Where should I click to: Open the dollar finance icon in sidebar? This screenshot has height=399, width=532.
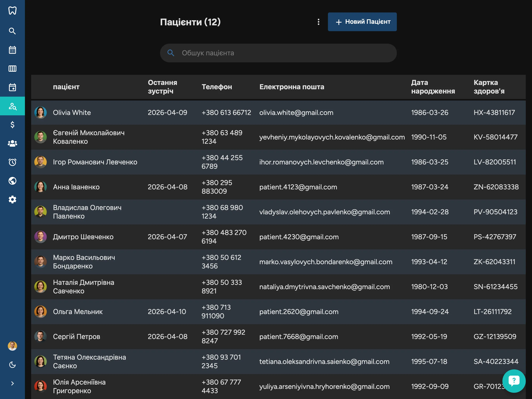point(12,125)
